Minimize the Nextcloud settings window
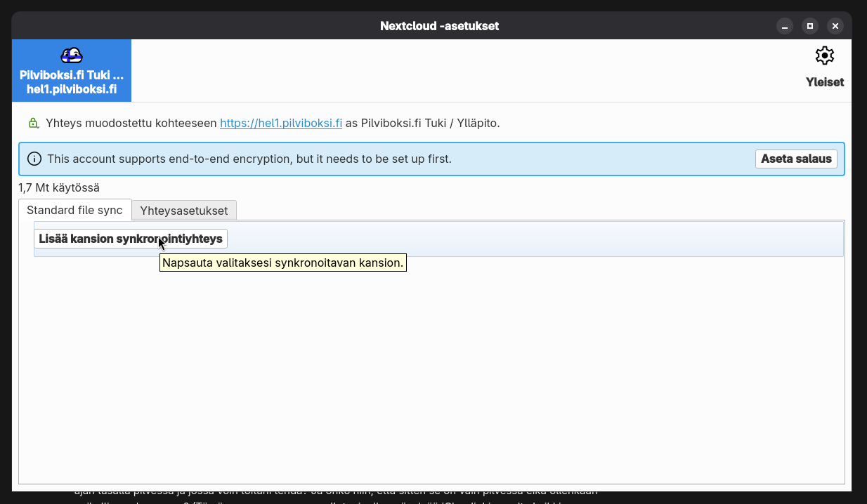The image size is (867, 504). coord(785,26)
